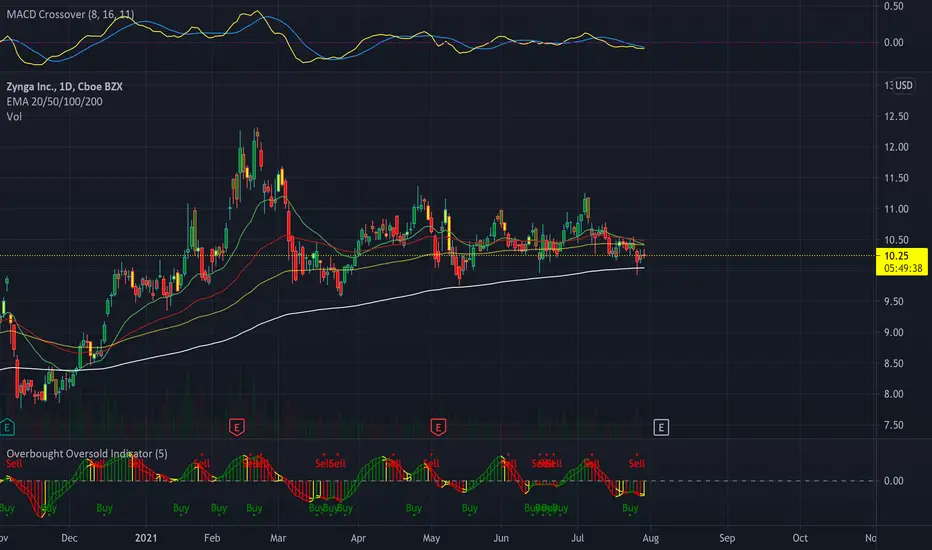This screenshot has width=932, height=550.
Task: Click the 10.50 price axis label
Action: click(x=896, y=240)
